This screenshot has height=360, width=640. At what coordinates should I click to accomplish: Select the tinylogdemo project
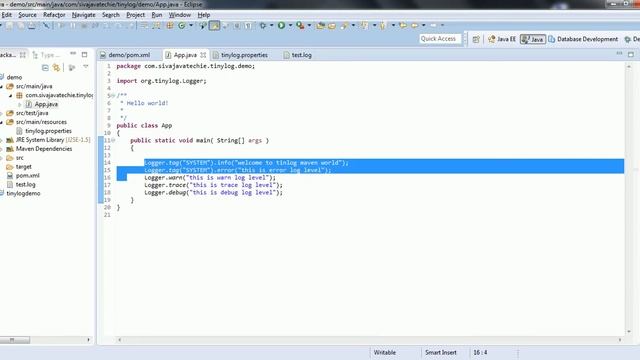coord(23,193)
